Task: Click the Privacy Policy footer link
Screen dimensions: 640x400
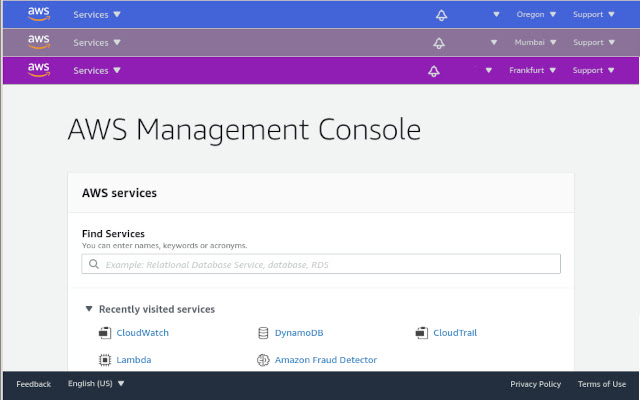Action: click(x=535, y=384)
